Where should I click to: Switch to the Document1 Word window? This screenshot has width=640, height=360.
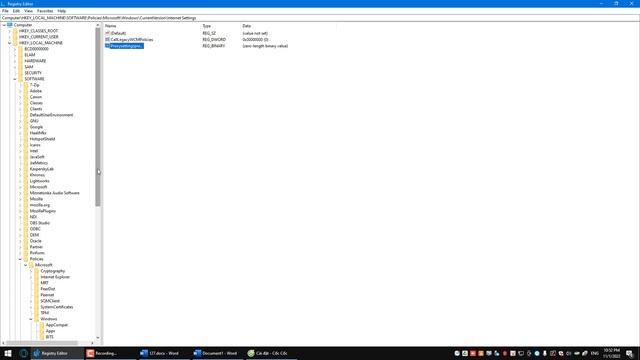[217, 353]
